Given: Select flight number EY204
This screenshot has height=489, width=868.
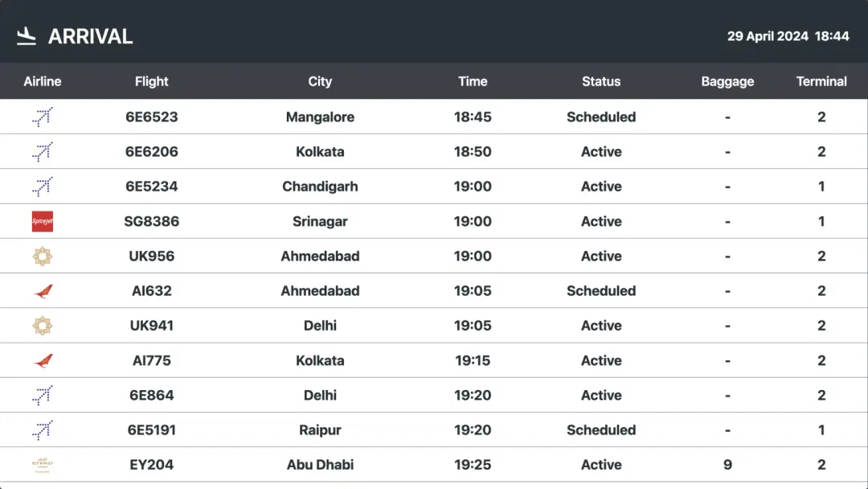Looking at the screenshot, I should click(152, 465).
